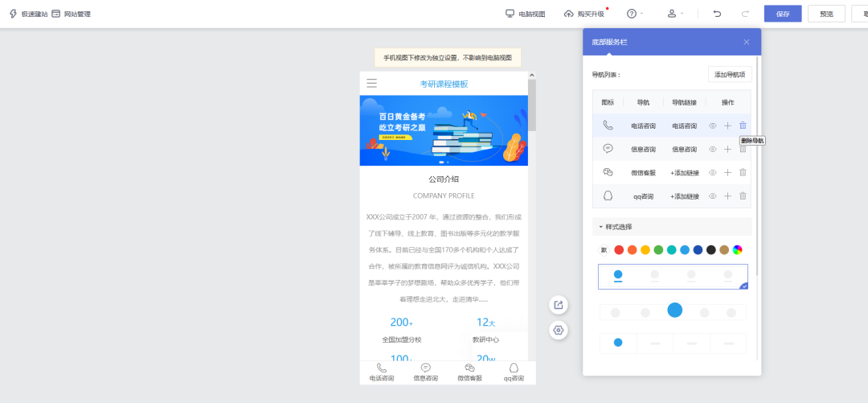The image size is (868, 403).
Task: Select the light blue color swatch
Action: [685, 250]
